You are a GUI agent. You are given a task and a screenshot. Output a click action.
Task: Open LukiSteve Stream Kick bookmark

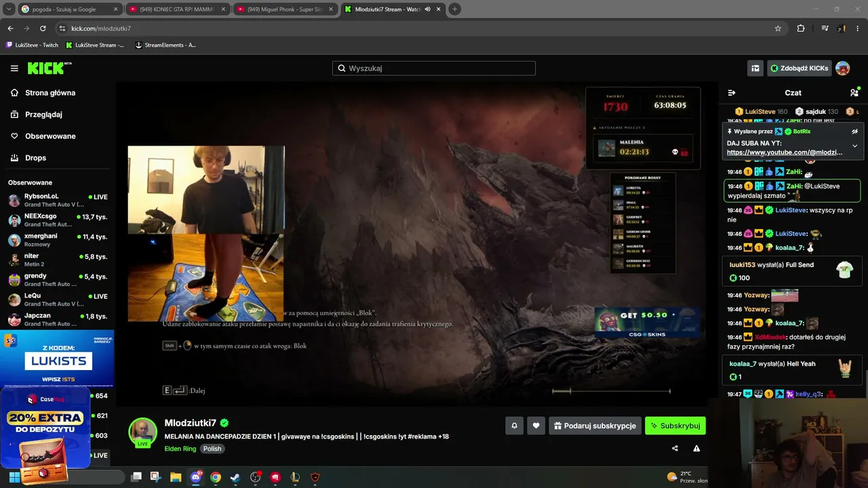pos(95,45)
